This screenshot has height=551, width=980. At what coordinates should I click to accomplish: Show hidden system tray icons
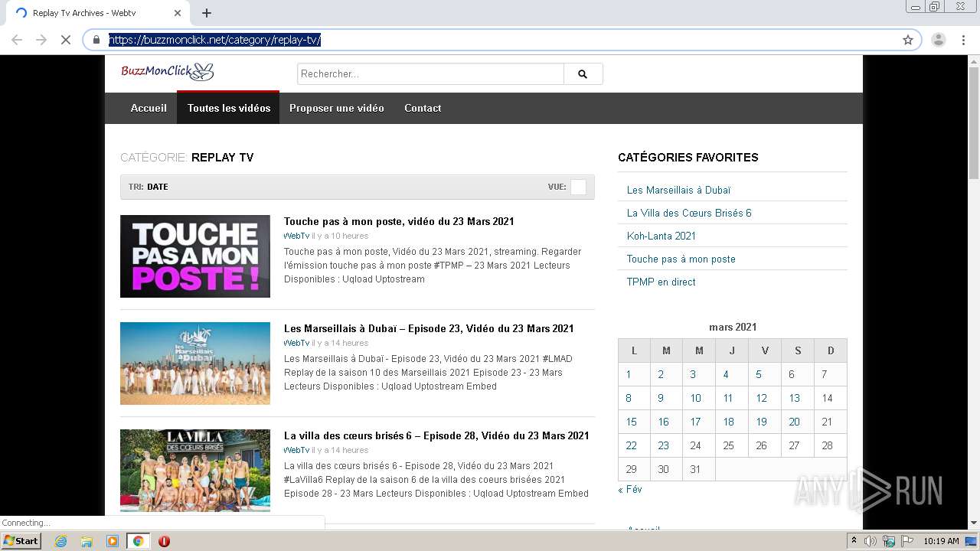tap(854, 541)
